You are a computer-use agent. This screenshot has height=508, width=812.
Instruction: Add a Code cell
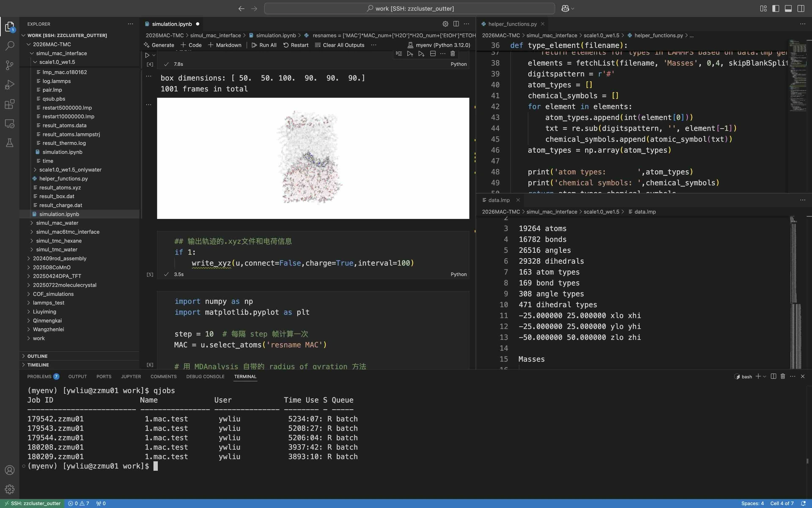[x=191, y=45]
